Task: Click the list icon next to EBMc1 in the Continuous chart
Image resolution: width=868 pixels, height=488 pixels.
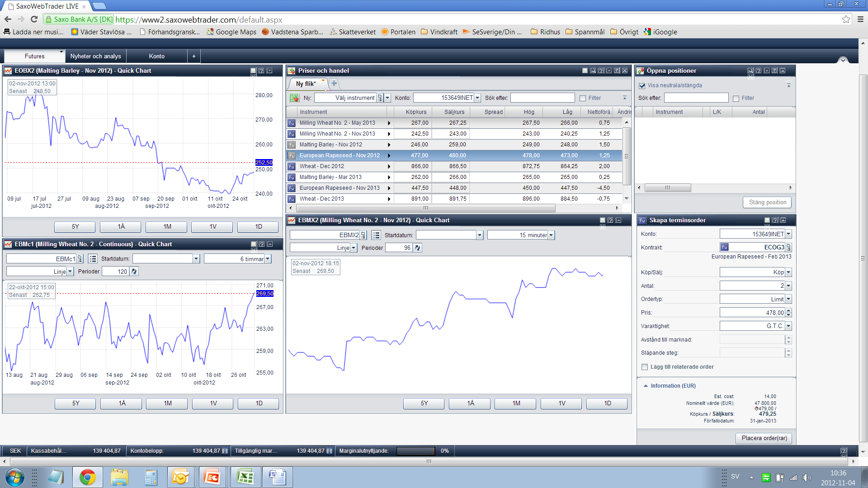Action: click(93, 259)
